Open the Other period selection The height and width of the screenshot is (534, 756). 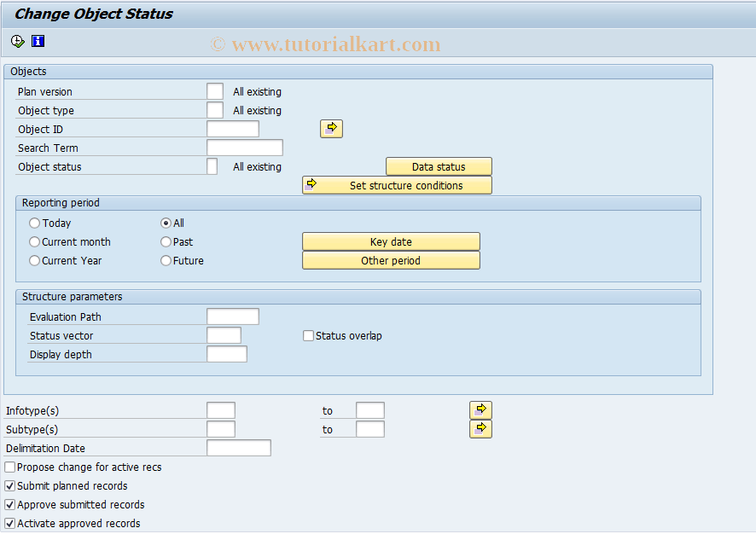pos(391,260)
